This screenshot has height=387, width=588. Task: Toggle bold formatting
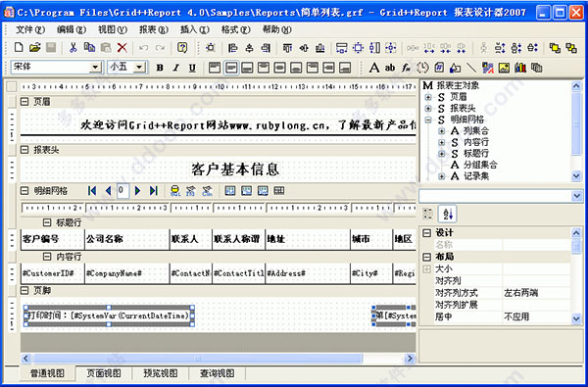(160, 68)
